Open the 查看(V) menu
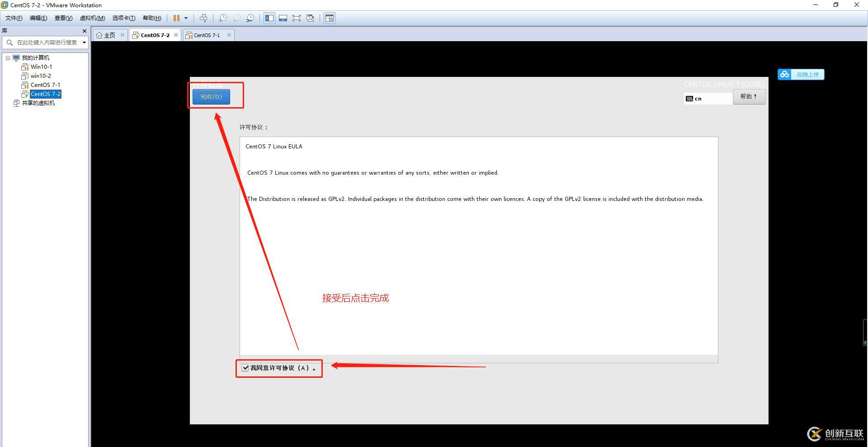Viewport: 868px width, 447px height. [63, 18]
